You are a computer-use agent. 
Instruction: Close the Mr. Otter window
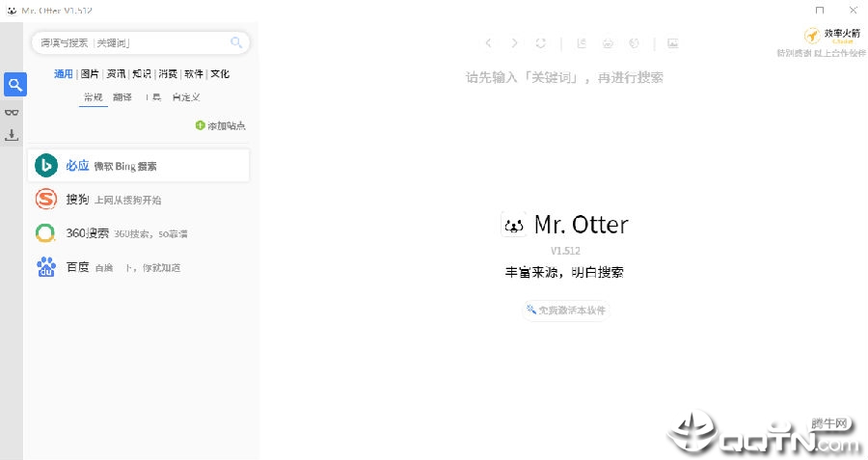[854, 10]
